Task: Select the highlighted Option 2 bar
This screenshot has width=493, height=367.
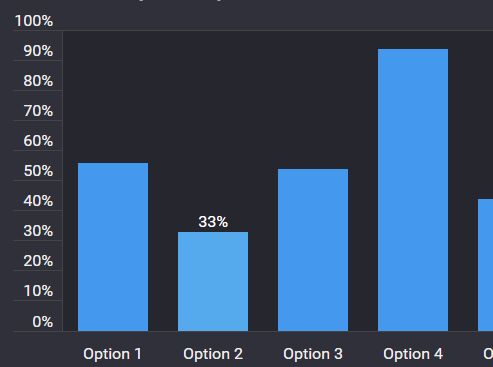Action: click(213, 282)
